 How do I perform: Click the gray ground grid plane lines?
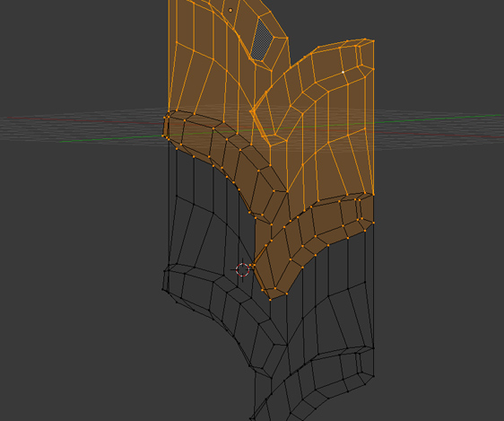(81, 128)
